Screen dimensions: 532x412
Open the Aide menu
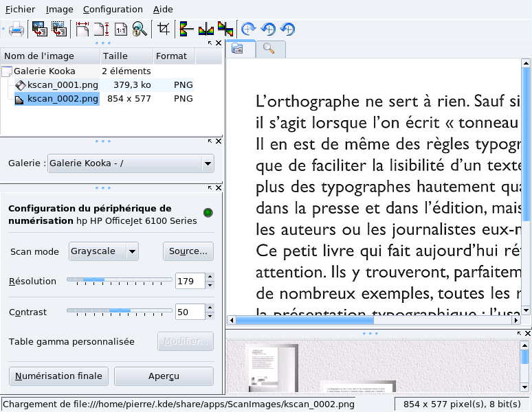coord(163,9)
